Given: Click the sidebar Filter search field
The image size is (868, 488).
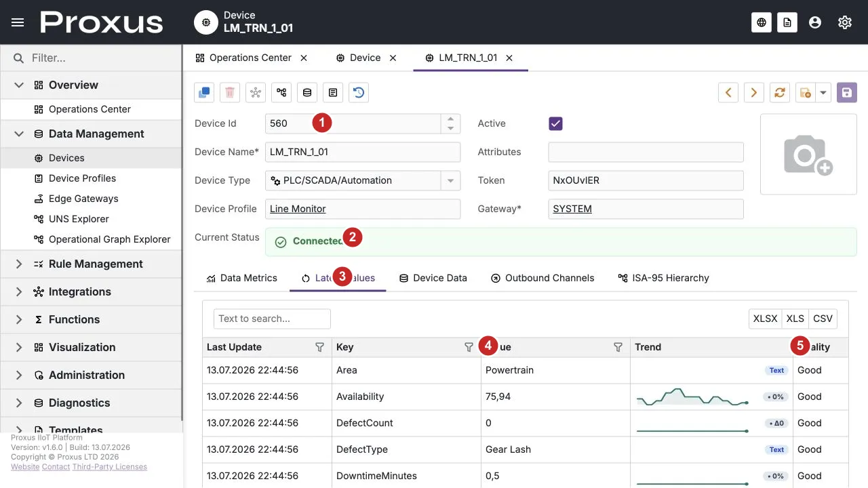Looking at the screenshot, I should (x=91, y=58).
